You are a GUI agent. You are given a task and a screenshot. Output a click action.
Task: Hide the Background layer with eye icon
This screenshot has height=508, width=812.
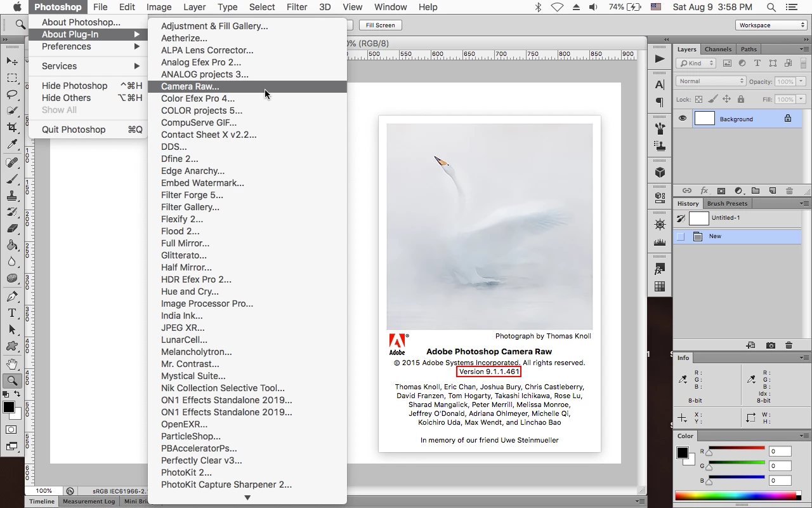coord(683,119)
